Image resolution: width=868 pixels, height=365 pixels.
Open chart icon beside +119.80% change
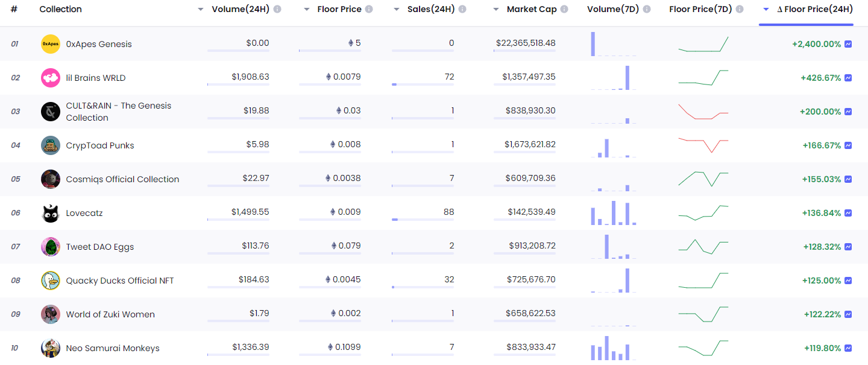[848, 348]
